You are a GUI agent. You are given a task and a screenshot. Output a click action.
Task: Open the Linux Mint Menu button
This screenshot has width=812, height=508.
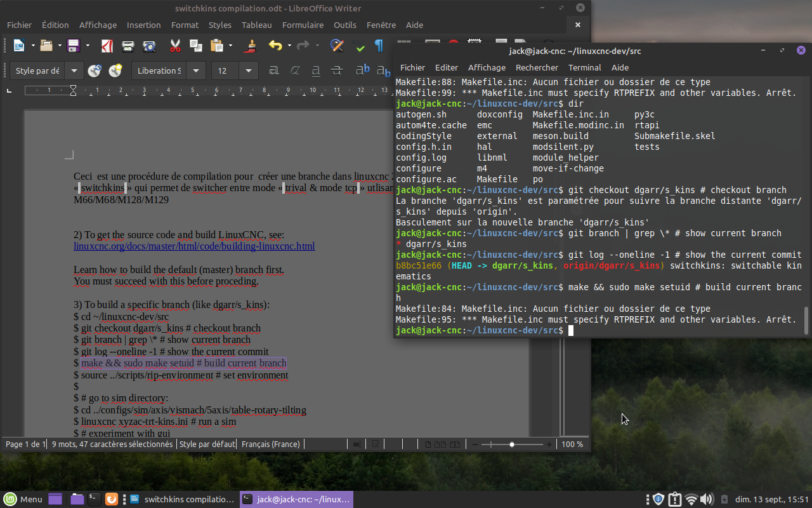[x=23, y=499]
